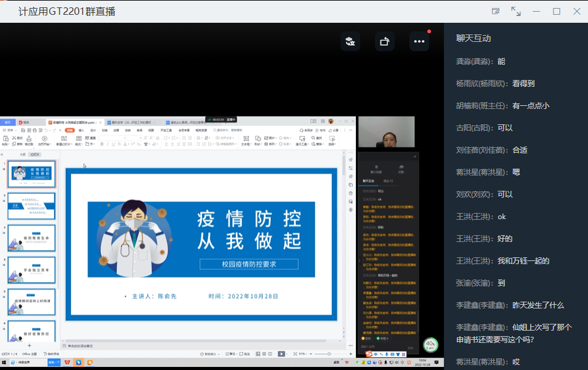Click the Sogou input method S icon

(369, 354)
